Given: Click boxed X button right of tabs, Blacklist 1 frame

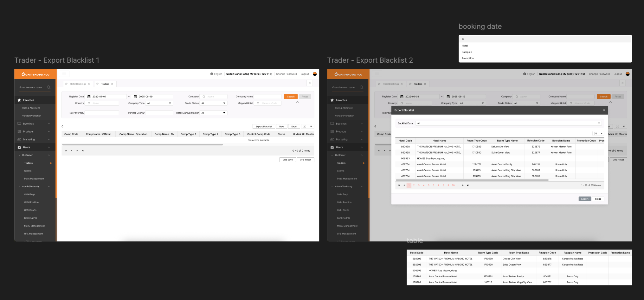Looking at the screenshot, I should click(310, 83).
